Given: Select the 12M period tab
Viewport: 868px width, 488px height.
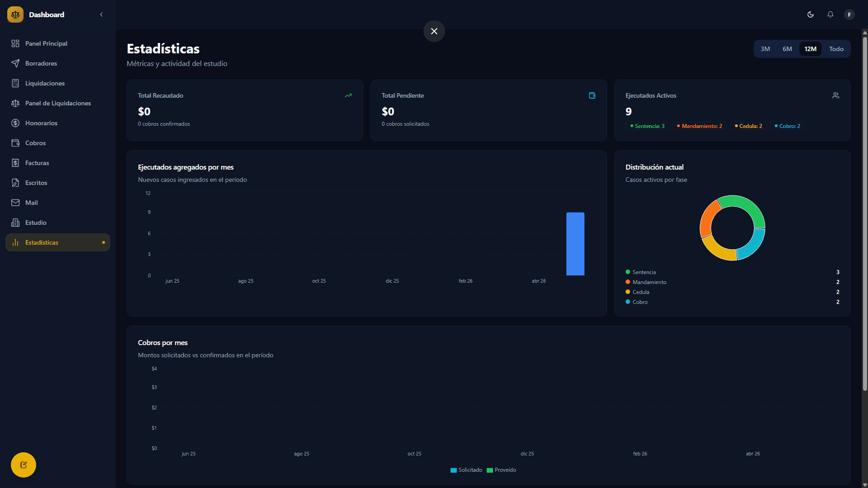Looking at the screenshot, I should click(x=811, y=49).
